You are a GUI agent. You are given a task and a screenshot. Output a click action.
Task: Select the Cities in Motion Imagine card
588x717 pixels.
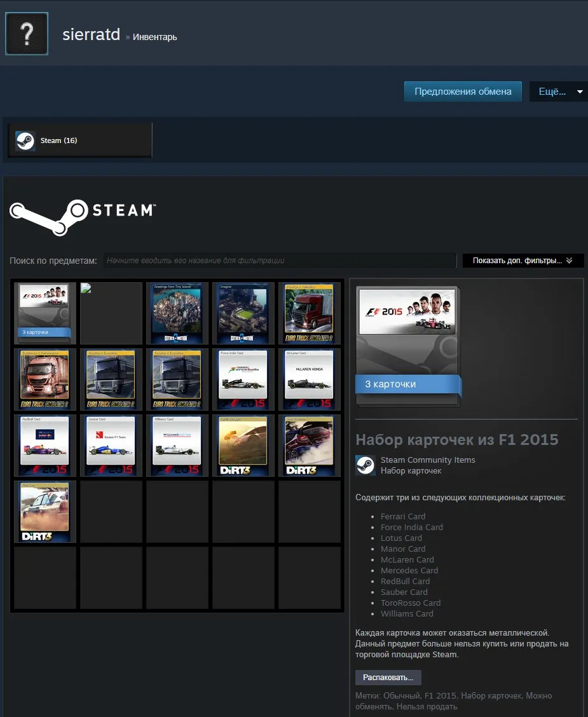point(243,313)
